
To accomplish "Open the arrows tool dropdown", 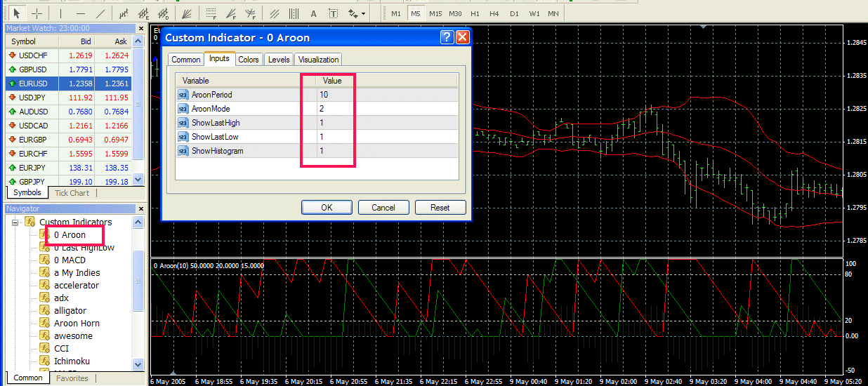I will (363, 13).
